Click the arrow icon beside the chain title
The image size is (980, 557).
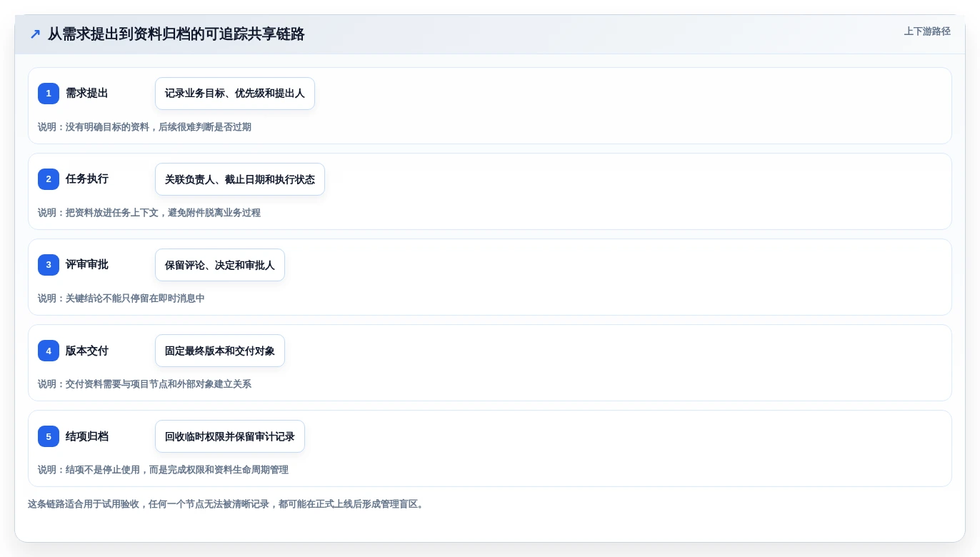(35, 34)
